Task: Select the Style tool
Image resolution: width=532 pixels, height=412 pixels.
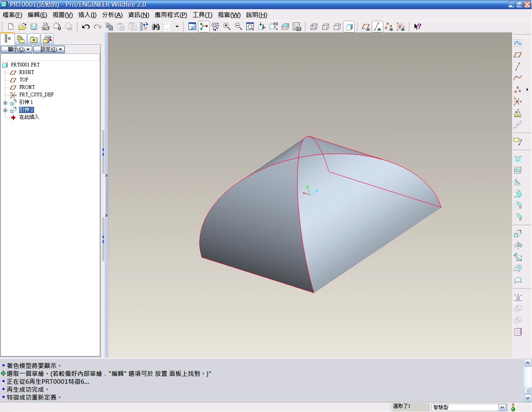Action: tap(517, 280)
